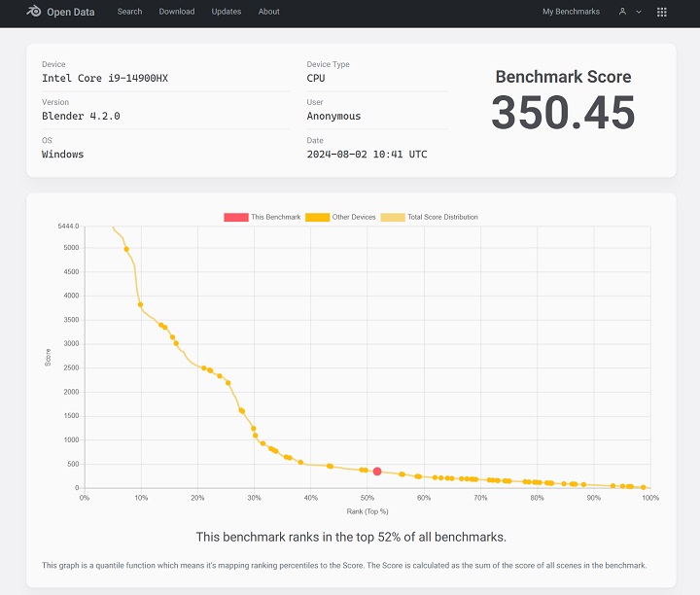Screen dimensions: 700x595
Task: Click the Score y-axis label
Action: pos(48,358)
